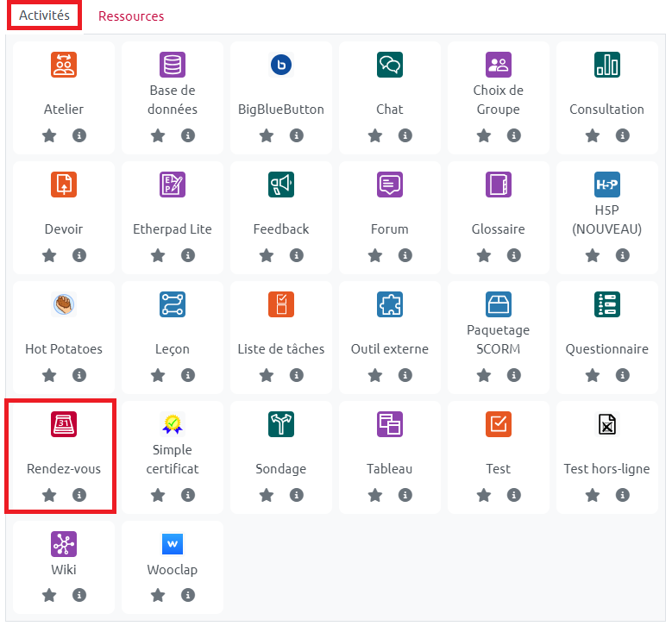Star the Chat activity as favorite
This screenshot has width=672, height=626.
375,135
